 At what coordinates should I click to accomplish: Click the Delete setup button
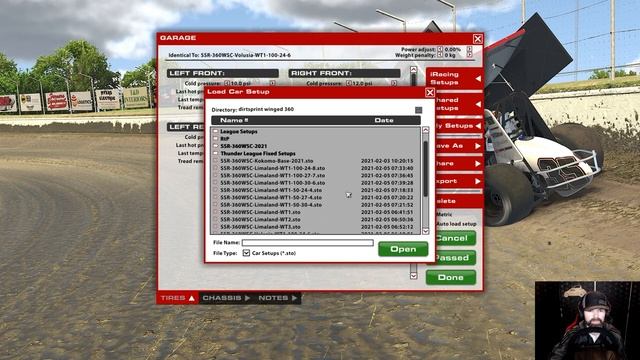[x=459, y=201]
